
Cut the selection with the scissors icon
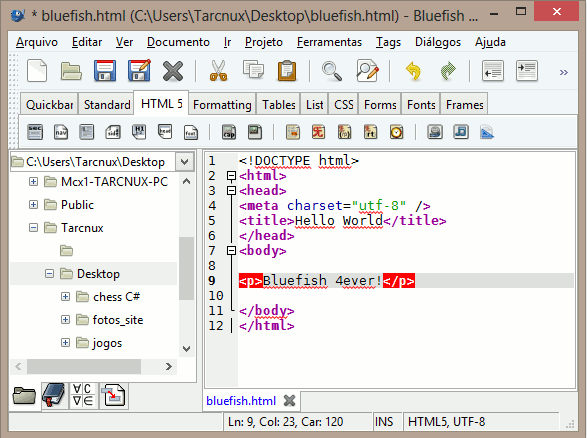(218, 71)
